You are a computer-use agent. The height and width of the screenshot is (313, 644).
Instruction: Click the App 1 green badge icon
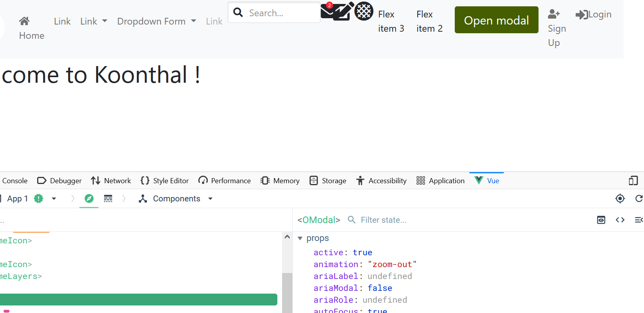[38, 199]
